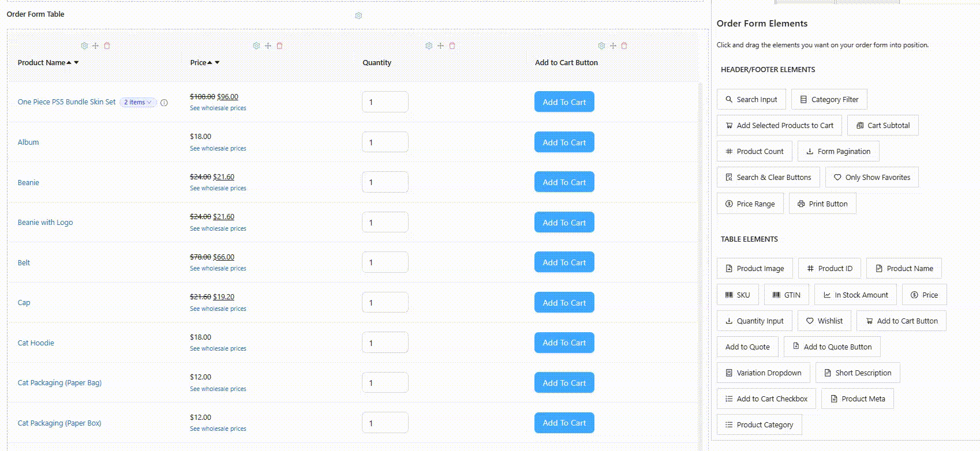
Task: Open Product Name column settings gear
Action: pyautogui.click(x=84, y=46)
